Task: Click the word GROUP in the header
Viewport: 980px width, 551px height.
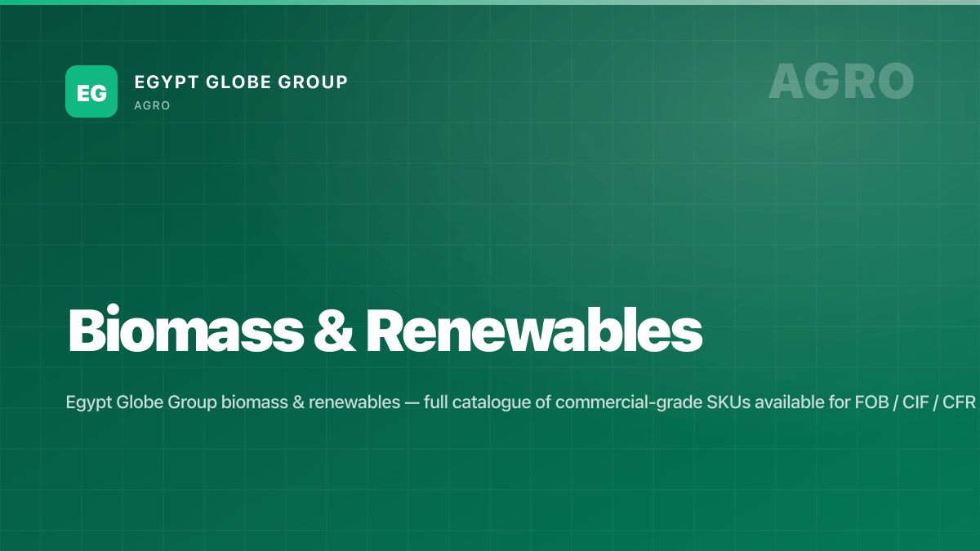Action: pos(317,82)
